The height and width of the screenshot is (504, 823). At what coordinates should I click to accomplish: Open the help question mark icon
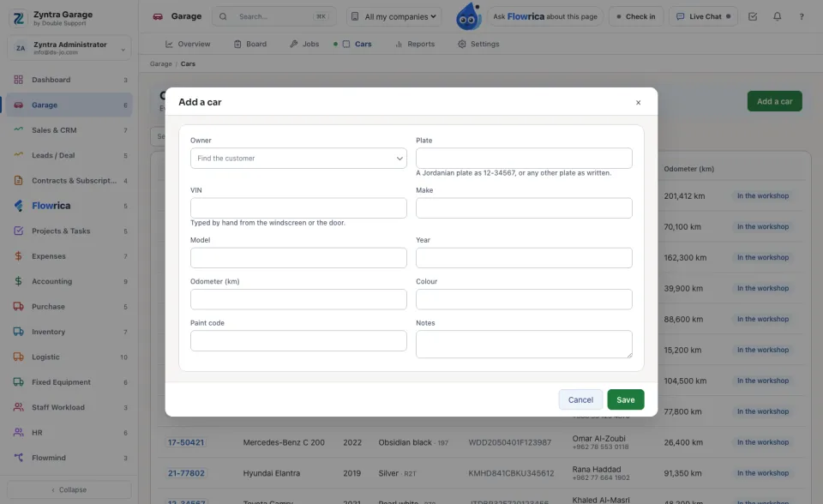(802, 16)
